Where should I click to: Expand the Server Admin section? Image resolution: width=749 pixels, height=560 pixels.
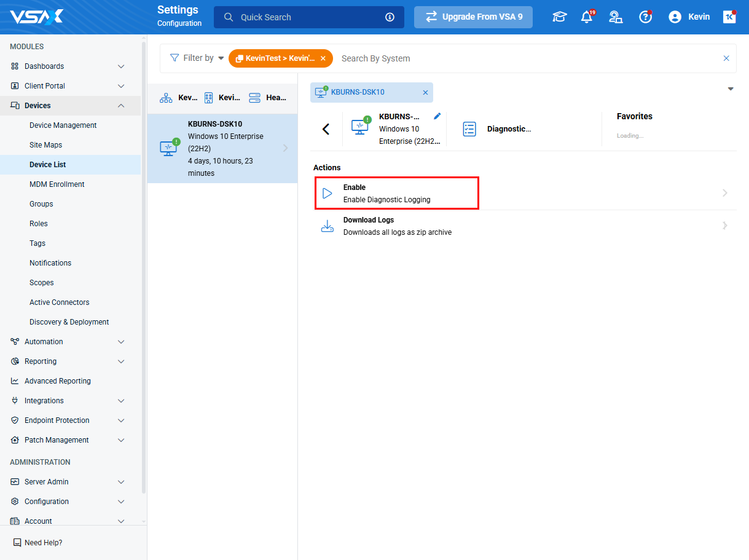pyautogui.click(x=121, y=482)
